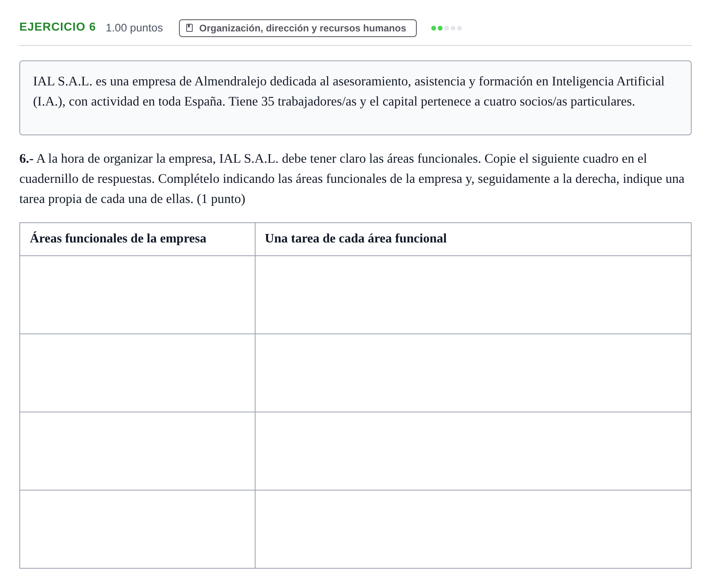Select third row cell in Áreas funcionales column
Screen dimensions: 711x588
coord(137,451)
